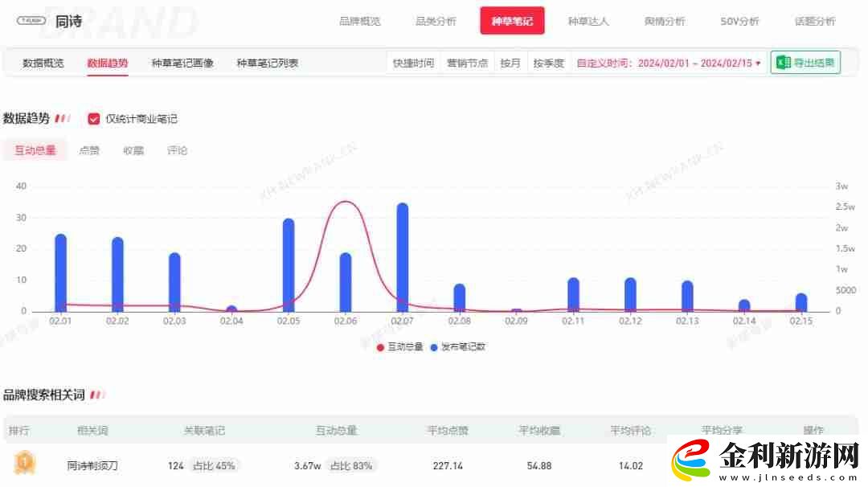Click the 互动总量 table column header
868x487 pixels.
(x=336, y=431)
